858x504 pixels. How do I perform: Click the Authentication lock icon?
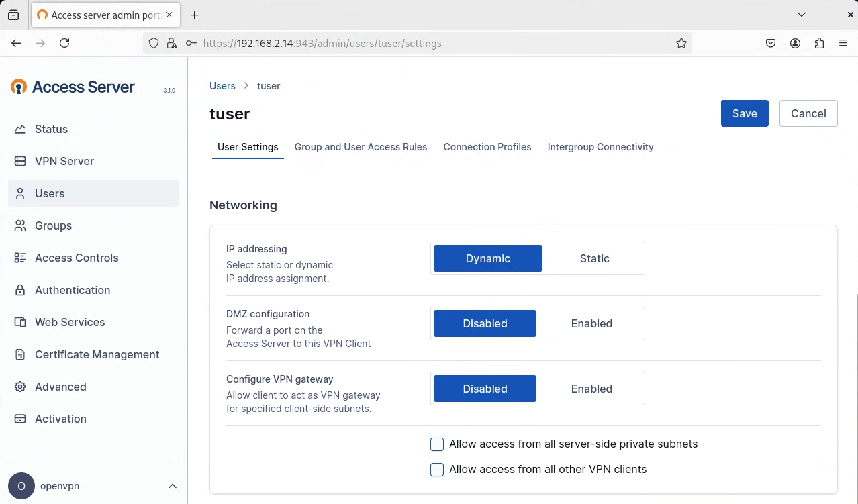20,290
